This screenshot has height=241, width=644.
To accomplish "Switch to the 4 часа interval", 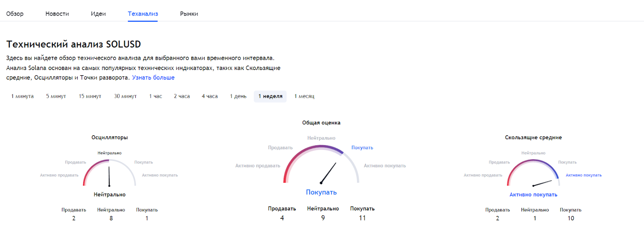I will point(210,97).
